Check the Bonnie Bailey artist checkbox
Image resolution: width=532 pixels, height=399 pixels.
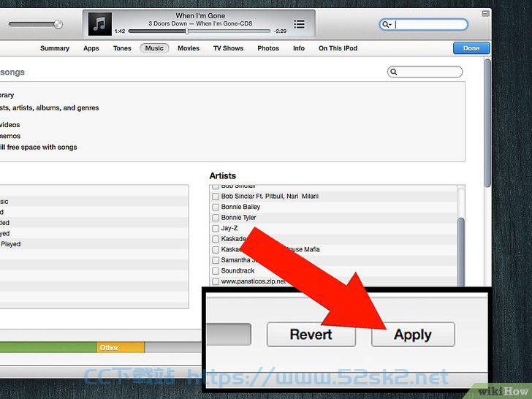[216, 207]
